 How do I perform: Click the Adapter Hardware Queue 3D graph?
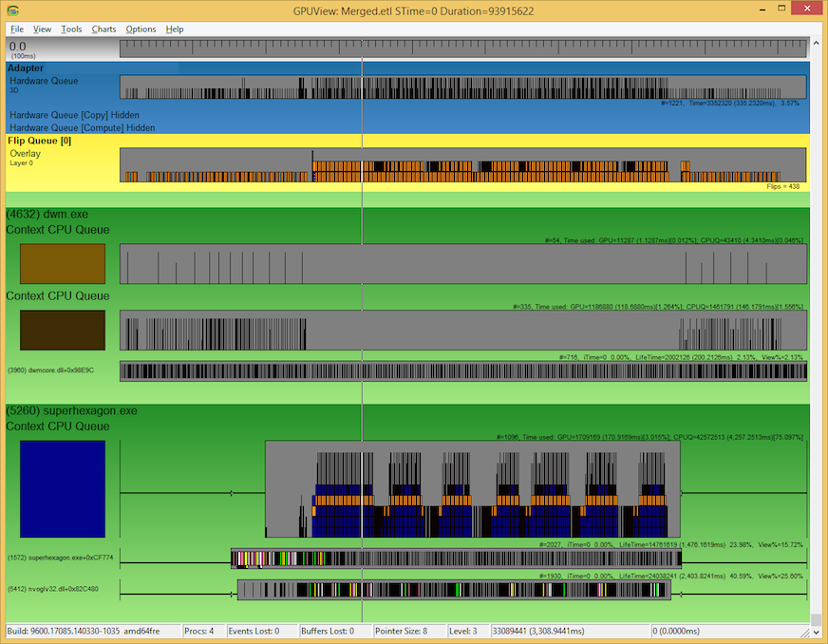click(463, 86)
